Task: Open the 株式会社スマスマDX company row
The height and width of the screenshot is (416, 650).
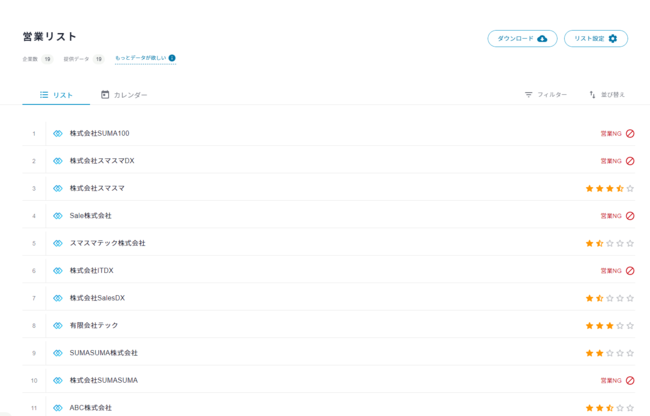Action: click(102, 161)
